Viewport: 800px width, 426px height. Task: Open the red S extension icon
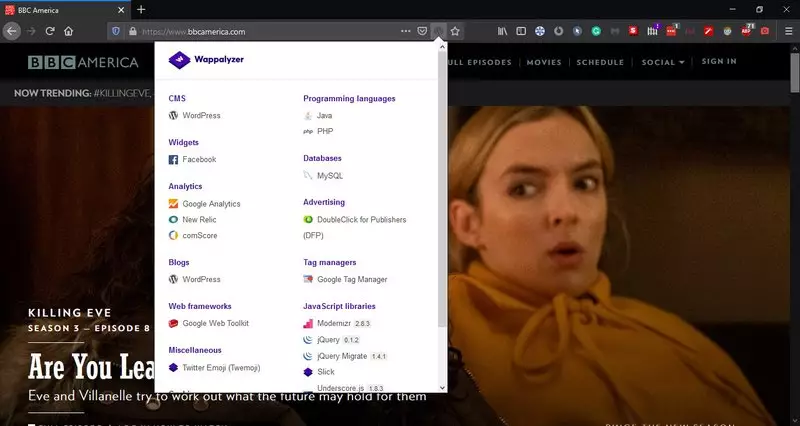click(x=633, y=31)
